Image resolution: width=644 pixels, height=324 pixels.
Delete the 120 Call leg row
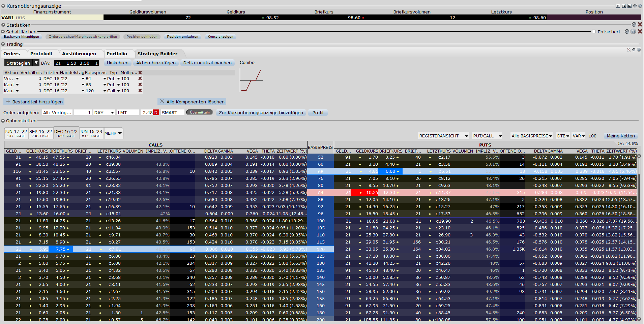pos(140,91)
